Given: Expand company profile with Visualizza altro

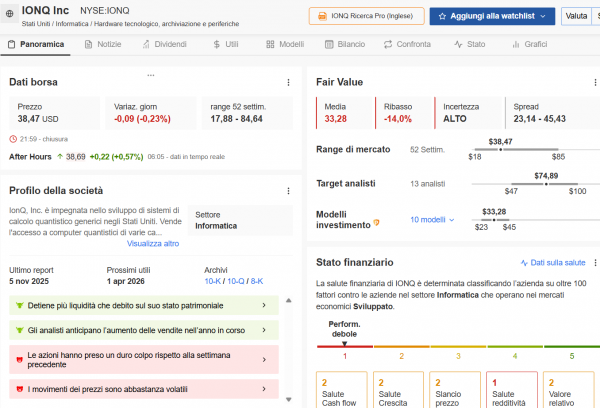Looking at the screenshot, I should coord(153,243).
